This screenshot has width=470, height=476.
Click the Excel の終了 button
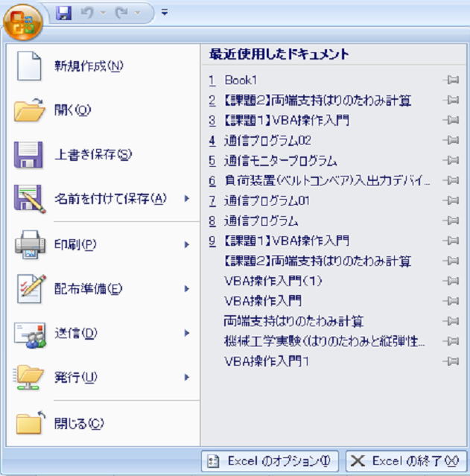(406, 461)
